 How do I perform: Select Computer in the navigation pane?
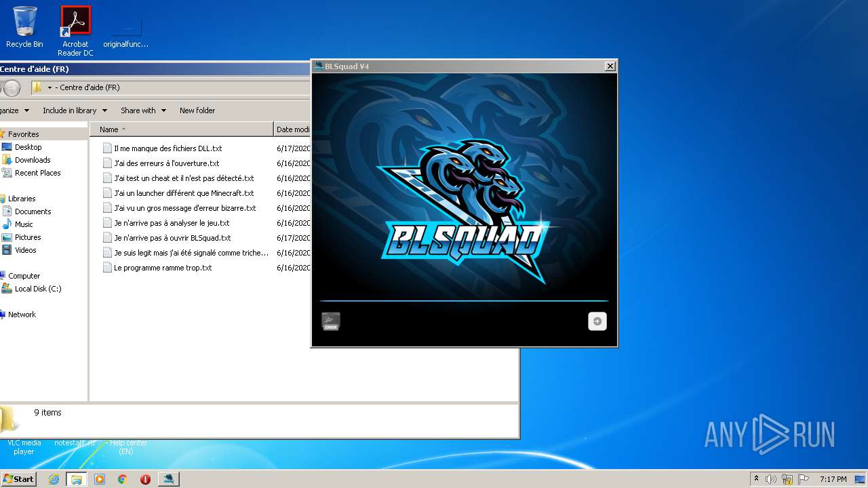coord(24,276)
